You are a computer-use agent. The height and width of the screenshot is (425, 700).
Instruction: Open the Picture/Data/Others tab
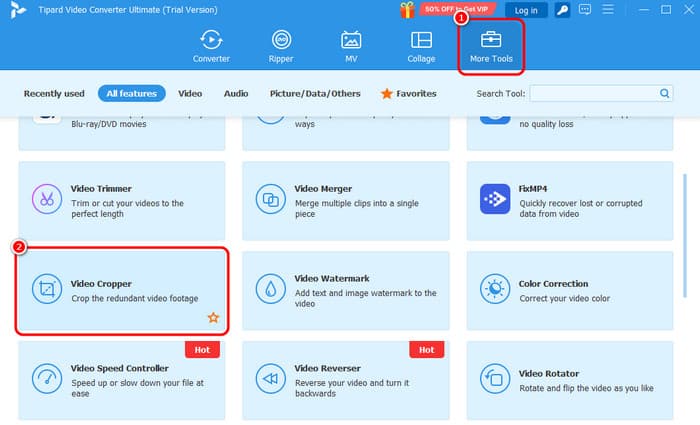(x=315, y=94)
